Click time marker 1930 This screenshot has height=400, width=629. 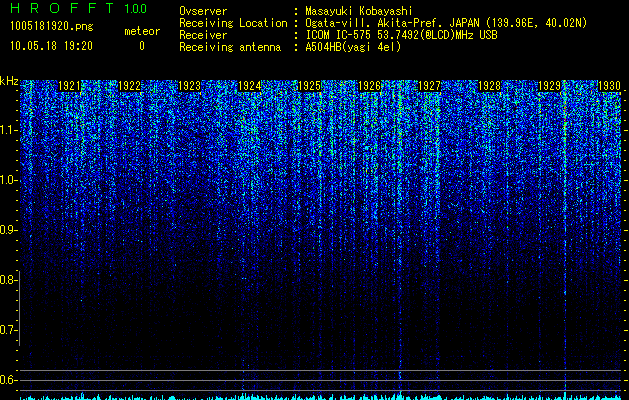(x=610, y=86)
